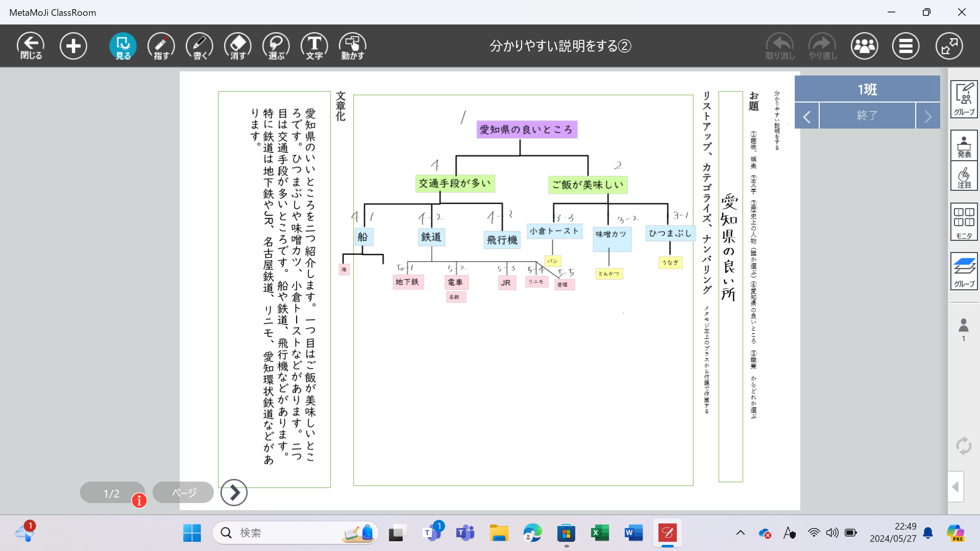Go to next group with right chevron

tap(928, 116)
